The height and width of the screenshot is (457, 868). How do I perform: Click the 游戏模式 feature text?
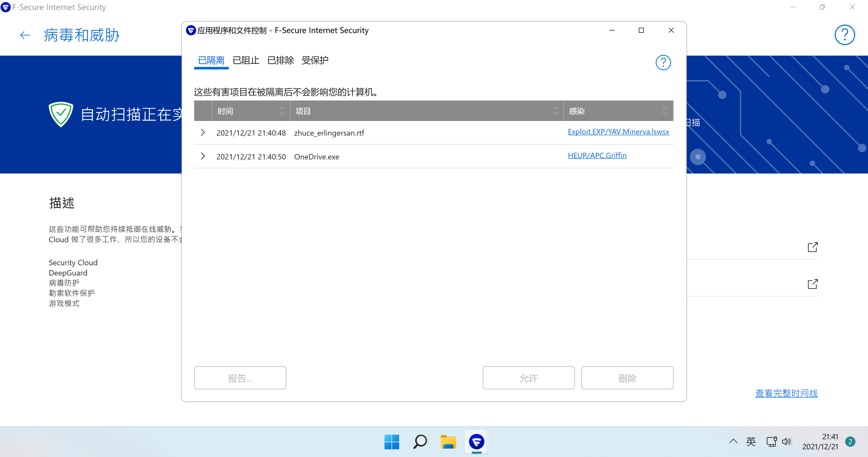(64, 303)
